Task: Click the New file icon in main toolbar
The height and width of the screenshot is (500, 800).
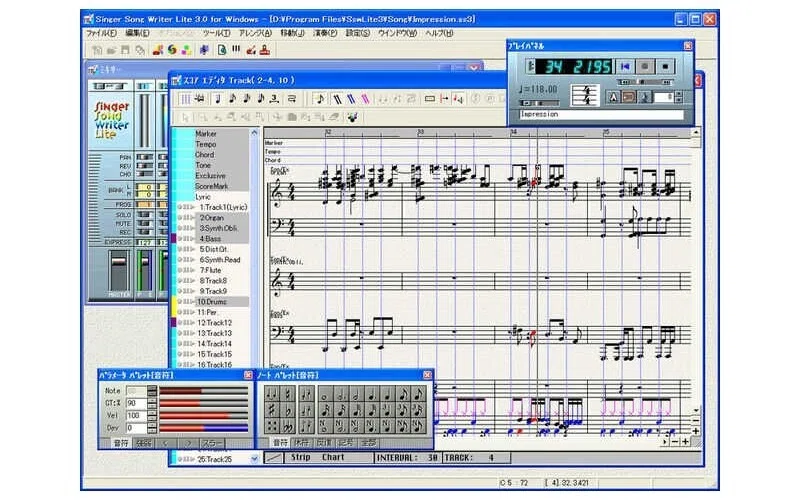Action: tap(97, 50)
